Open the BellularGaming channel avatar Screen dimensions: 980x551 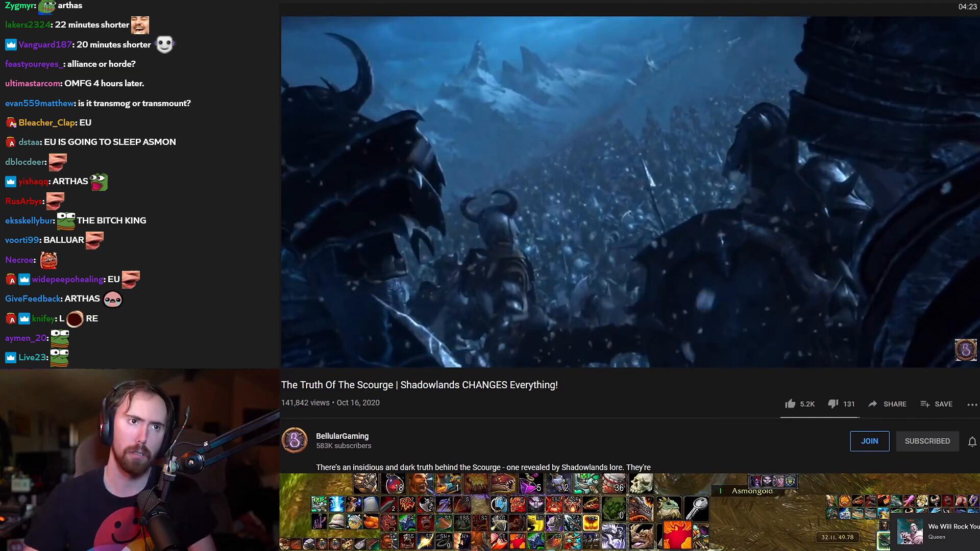coord(295,440)
